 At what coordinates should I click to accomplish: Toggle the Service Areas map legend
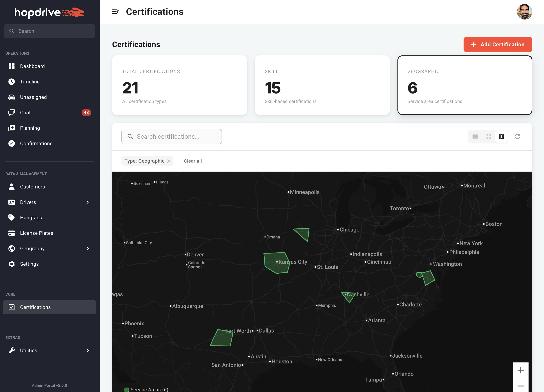click(146, 389)
